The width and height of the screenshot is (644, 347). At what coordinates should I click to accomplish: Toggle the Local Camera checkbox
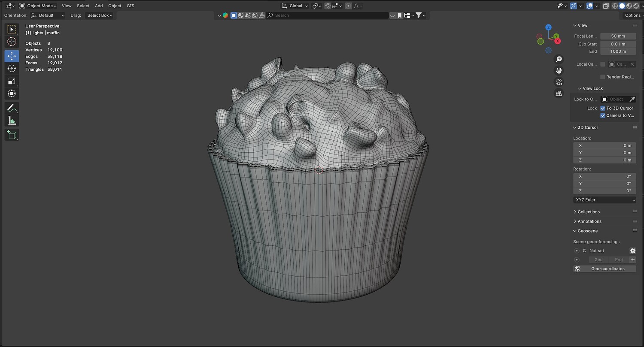603,64
